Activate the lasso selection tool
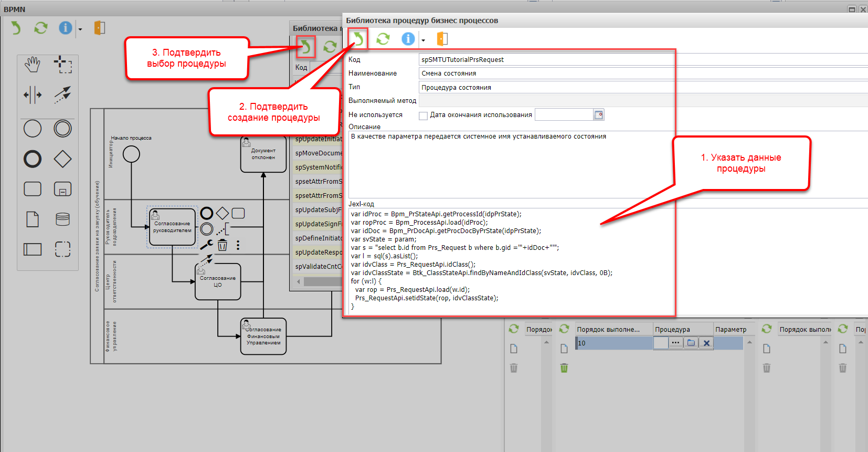Viewport: 868px width, 452px height. 62,65
